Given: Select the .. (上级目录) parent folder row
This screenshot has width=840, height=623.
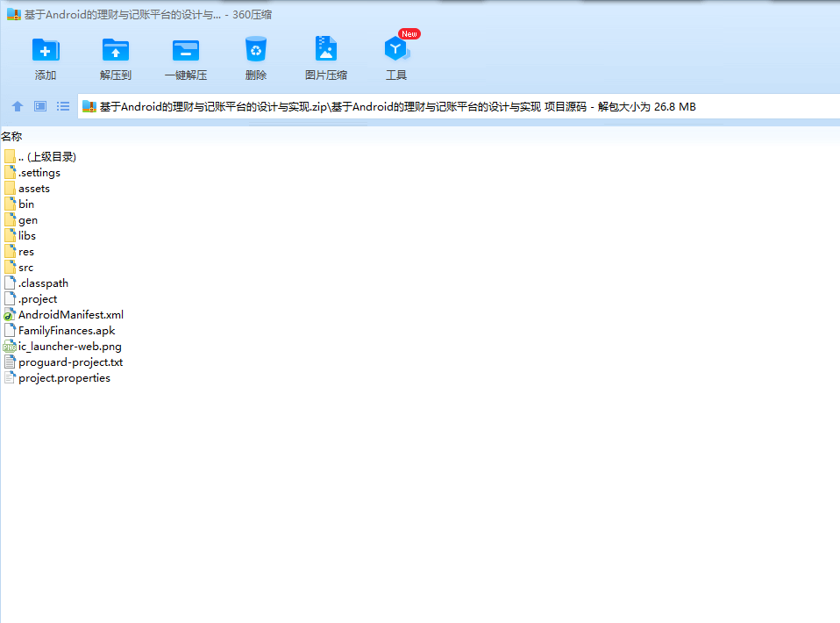Looking at the screenshot, I should coord(40,156).
